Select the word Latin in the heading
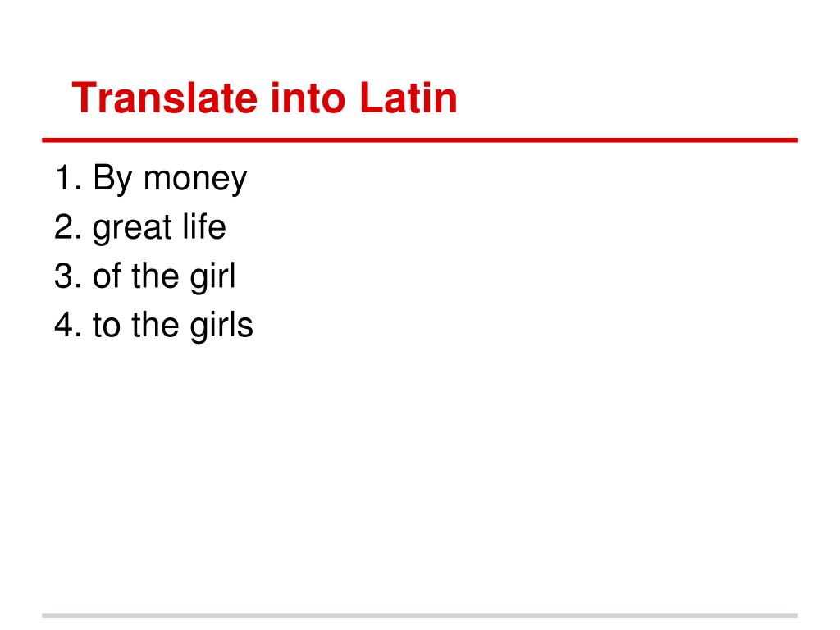This screenshot has height=630, width=840. click(x=409, y=98)
